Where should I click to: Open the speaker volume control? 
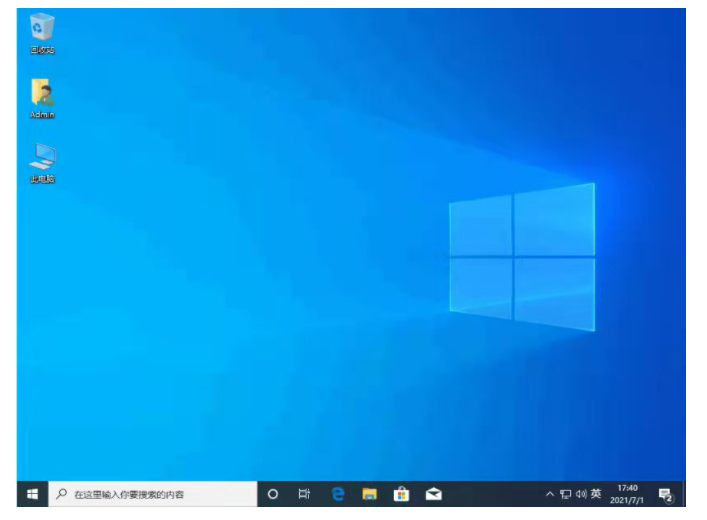tap(580, 494)
